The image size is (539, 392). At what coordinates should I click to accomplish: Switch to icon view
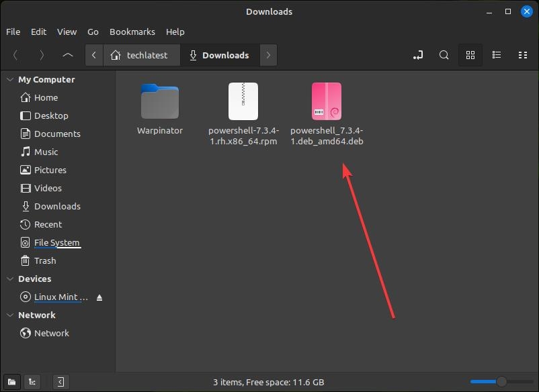coord(470,55)
